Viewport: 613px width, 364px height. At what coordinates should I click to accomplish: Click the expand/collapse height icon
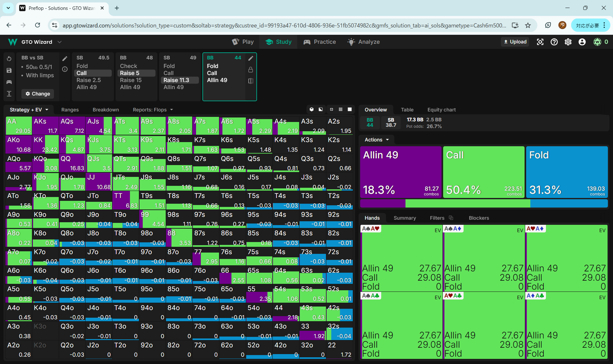click(9, 94)
